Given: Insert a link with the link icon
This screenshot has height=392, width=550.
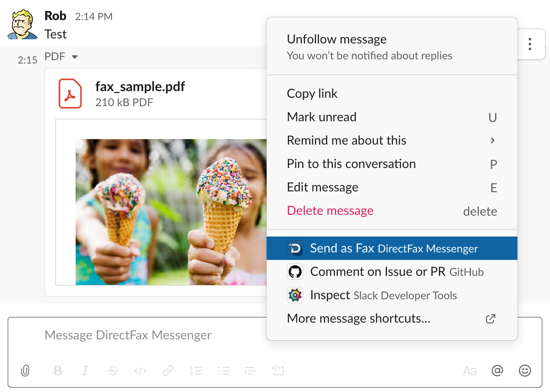Looking at the screenshot, I should pyautogui.click(x=168, y=371).
